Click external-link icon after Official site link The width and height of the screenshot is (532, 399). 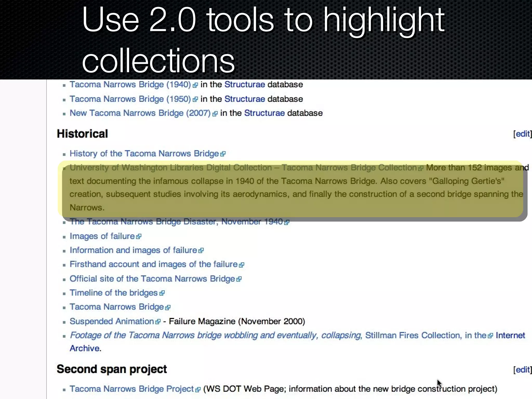click(239, 279)
